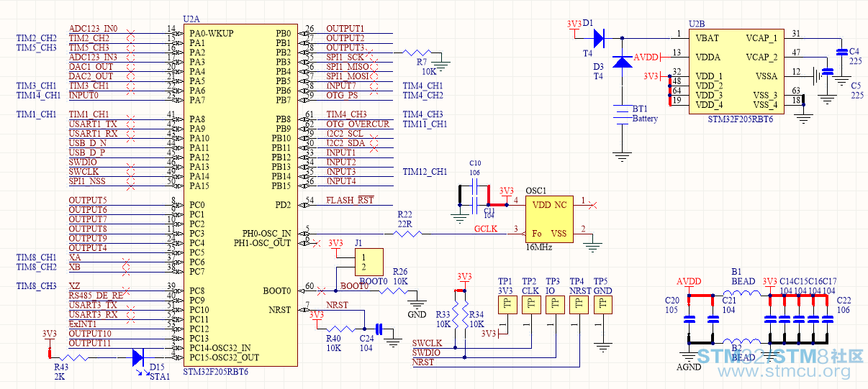Click the ADC123_IN0 net label

[x=94, y=29]
